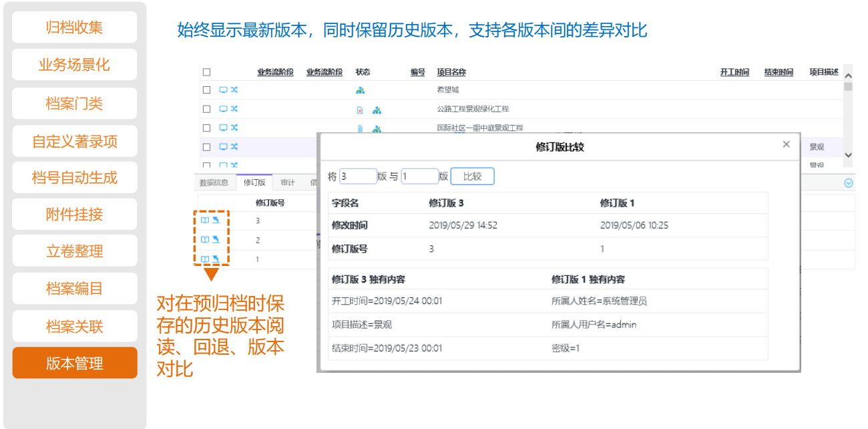This screenshot has height=429, width=868.
Task: Click the monitor icon in the 希望城 row
Action: (223, 90)
